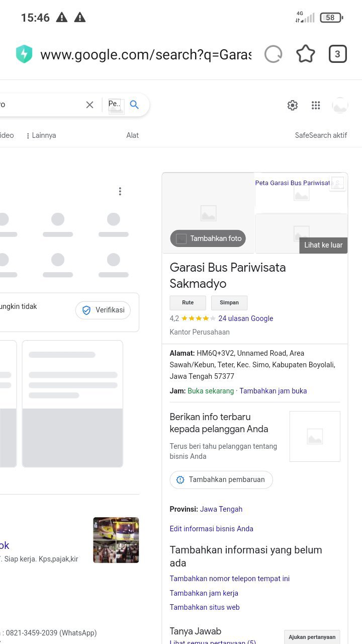362x644 pixels.
Task: Click the Rute button
Action: click(x=188, y=302)
